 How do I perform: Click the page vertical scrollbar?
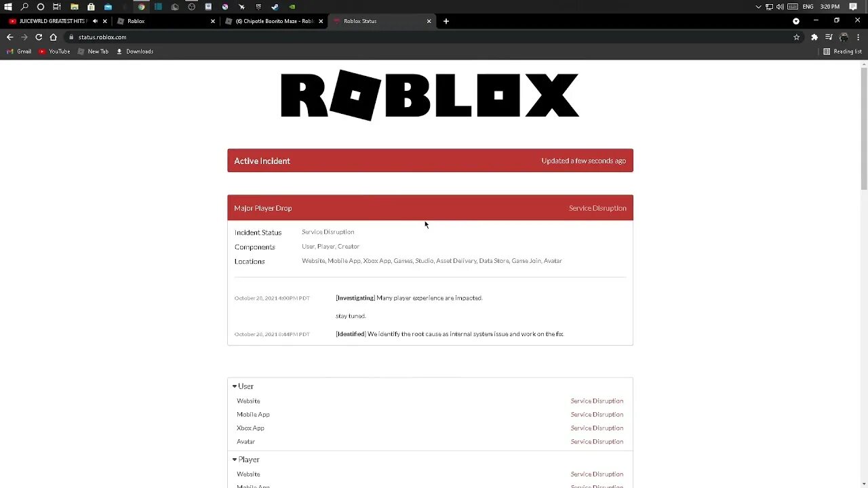[864, 129]
